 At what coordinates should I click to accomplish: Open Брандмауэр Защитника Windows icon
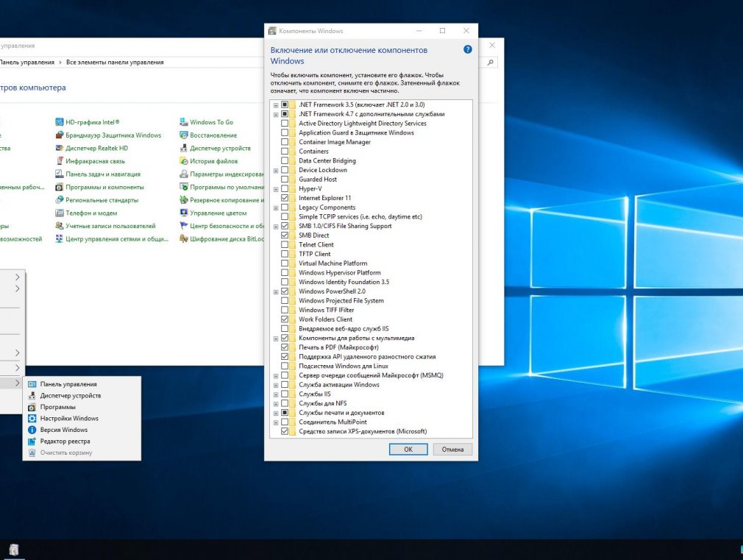[x=60, y=135]
